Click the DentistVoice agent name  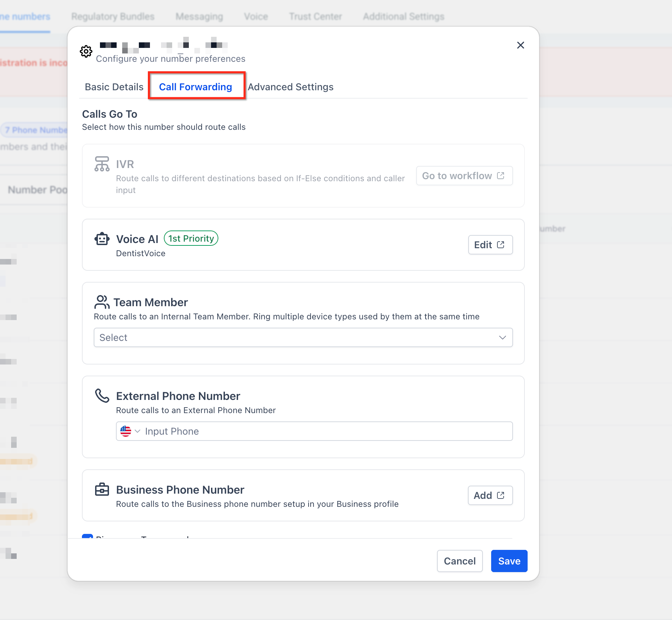[x=141, y=253]
